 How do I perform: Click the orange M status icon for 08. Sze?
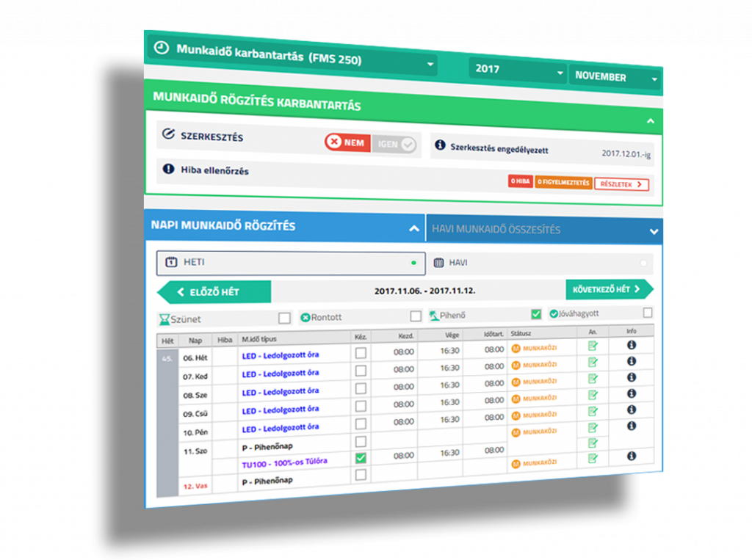pos(516,382)
